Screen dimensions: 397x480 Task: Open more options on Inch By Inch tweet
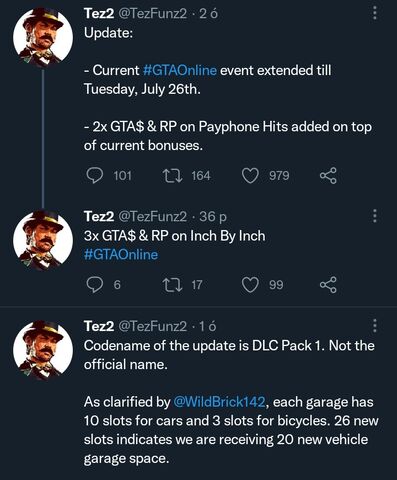tap(375, 216)
